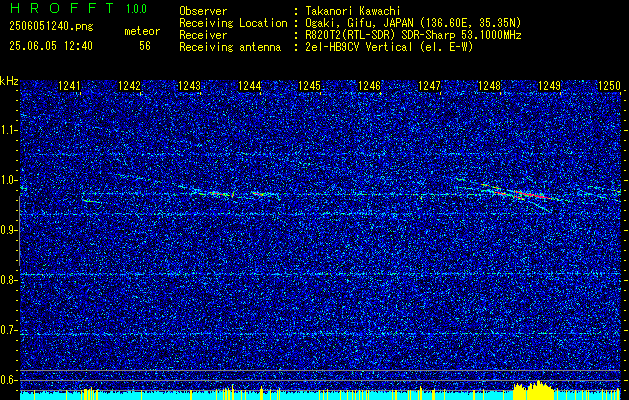This screenshot has width=629, height=400.
Task: Click the Observer label
Action: 203,11
